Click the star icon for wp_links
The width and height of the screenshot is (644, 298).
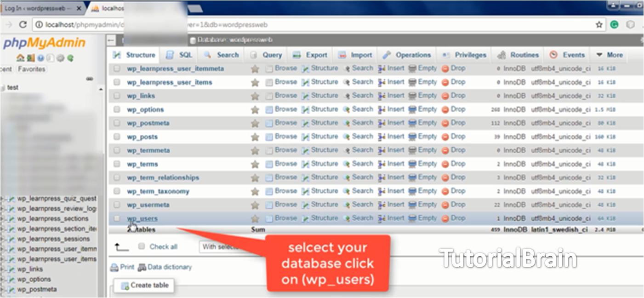tap(255, 96)
